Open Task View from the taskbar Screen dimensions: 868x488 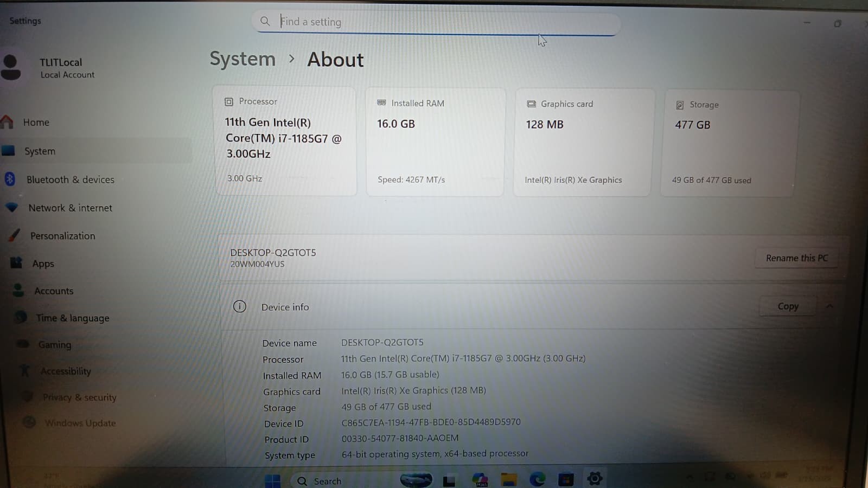point(449,480)
